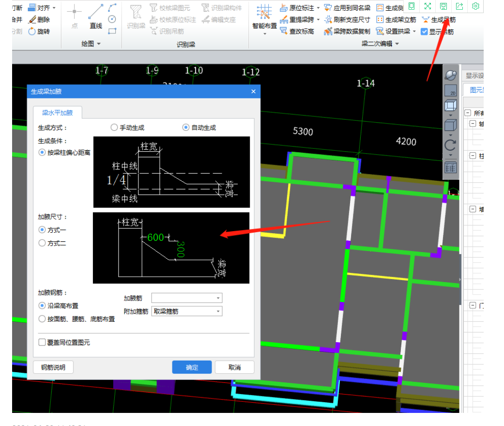This screenshot has width=504, height=426.
Task: Click the green fullscreen expand icon
Action: tap(428, 6)
